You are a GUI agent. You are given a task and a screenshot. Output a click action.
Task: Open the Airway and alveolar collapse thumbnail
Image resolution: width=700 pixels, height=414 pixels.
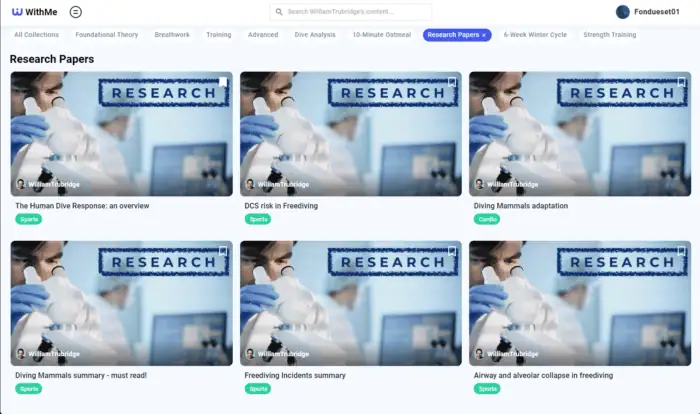point(580,303)
